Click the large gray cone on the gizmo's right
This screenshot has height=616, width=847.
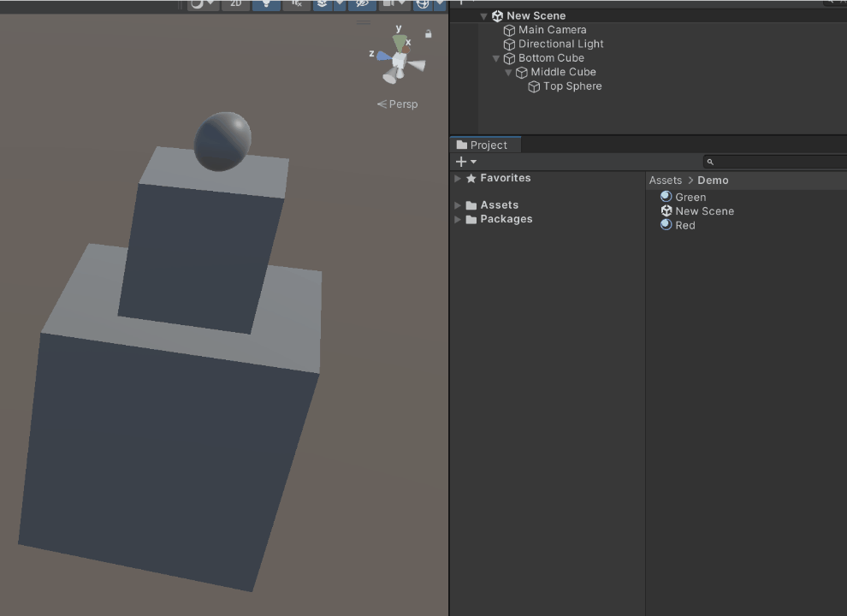417,65
